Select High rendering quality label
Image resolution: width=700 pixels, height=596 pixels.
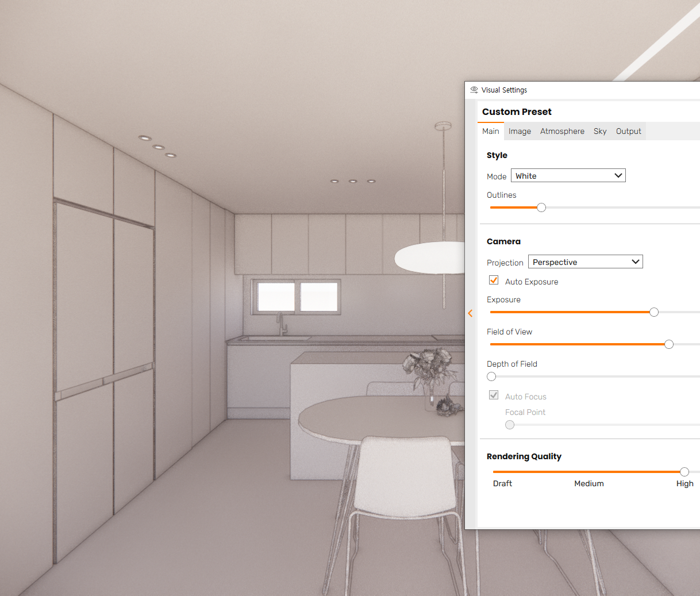tap(685, 483)
